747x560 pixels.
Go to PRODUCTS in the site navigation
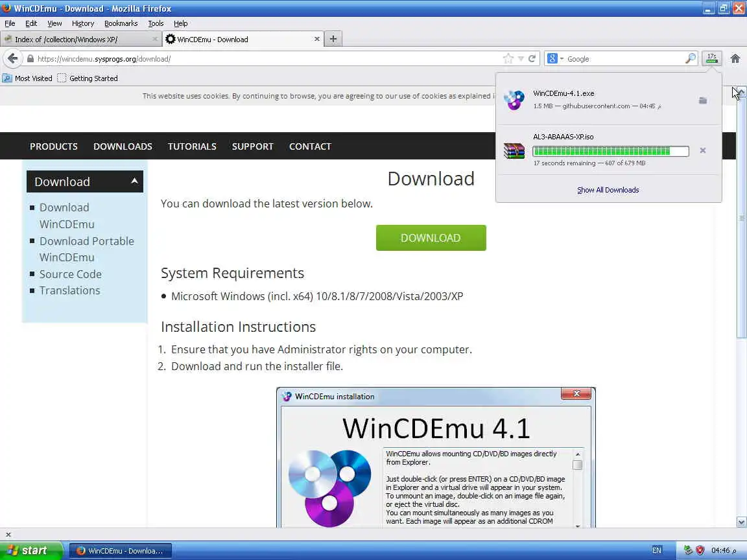[x=54, y=146]
